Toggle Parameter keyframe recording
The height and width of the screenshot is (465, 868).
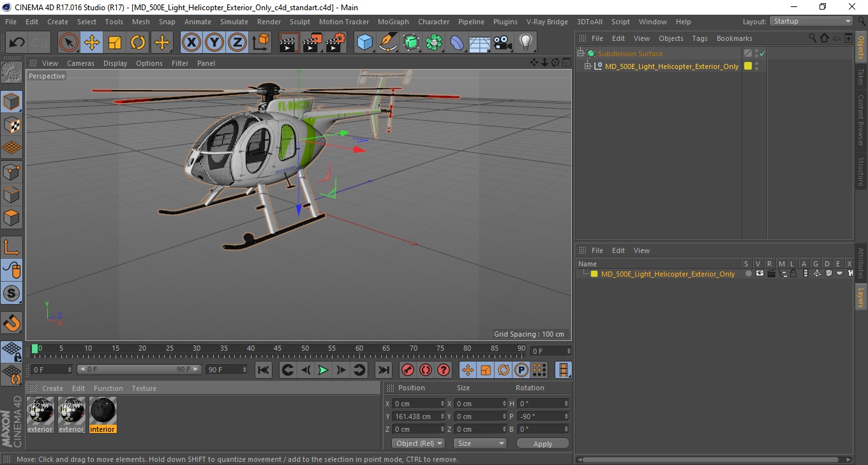[x=521, y=370]
